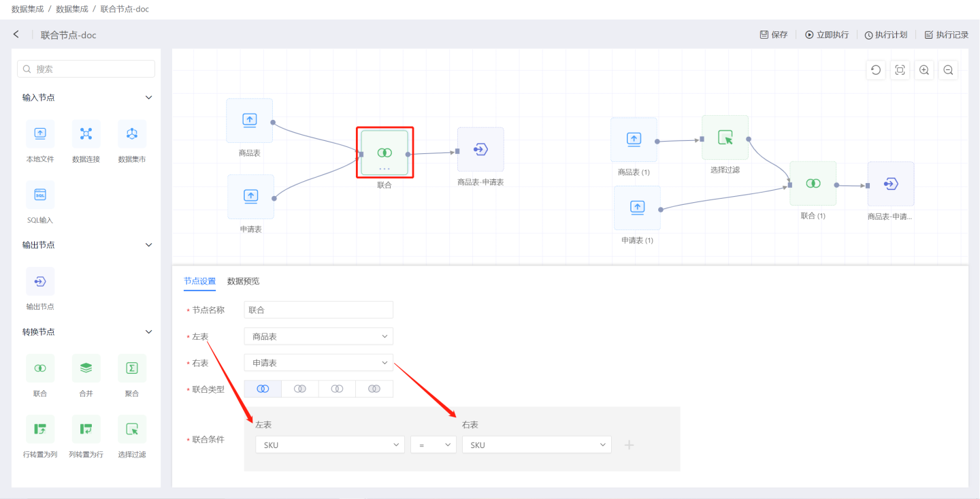Zoom in on the canvas
Screen dimensions: 980x499
pyautogui.click(x=924, y=70)
